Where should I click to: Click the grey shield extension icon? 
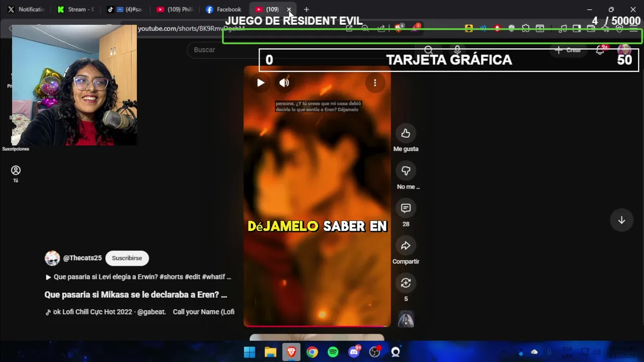(x=512, y=29)
